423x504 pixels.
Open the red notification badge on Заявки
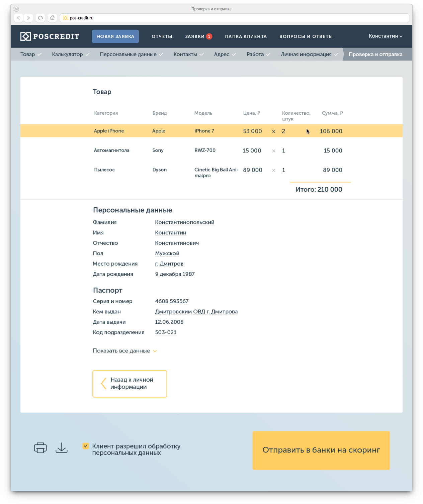[209, 36]
